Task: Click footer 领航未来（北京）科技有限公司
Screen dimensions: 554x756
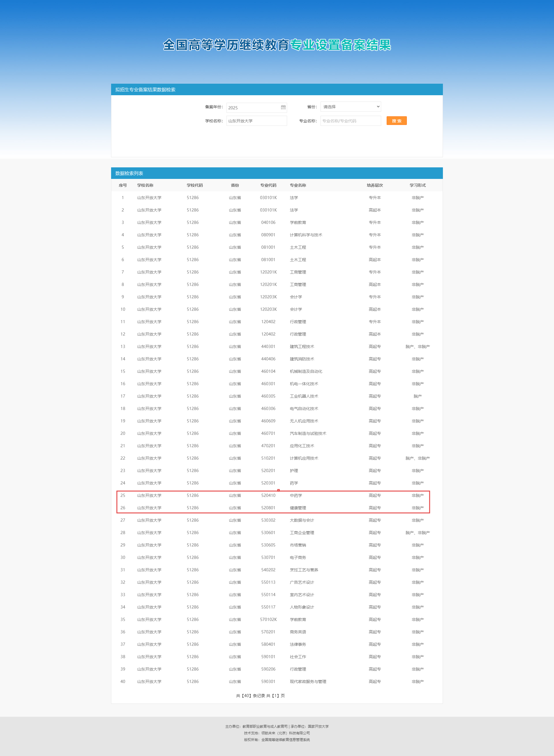Action: (x=285, y=733)
